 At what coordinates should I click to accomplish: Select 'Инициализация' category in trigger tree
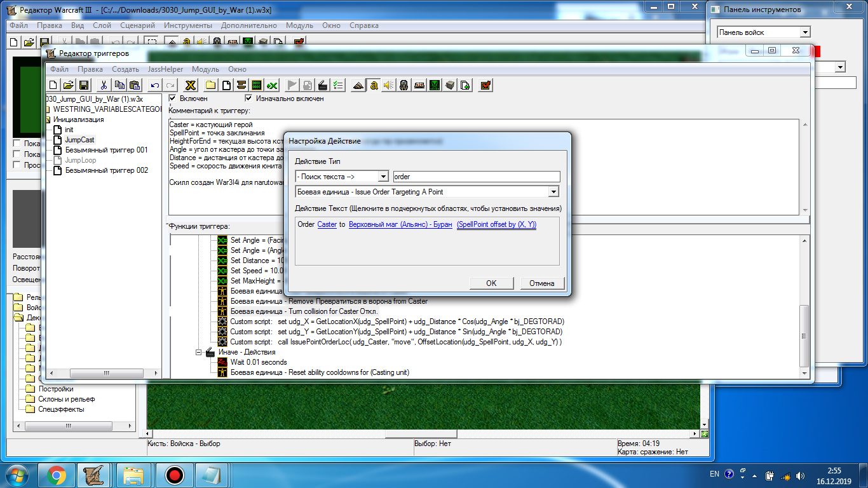(78, 119)
